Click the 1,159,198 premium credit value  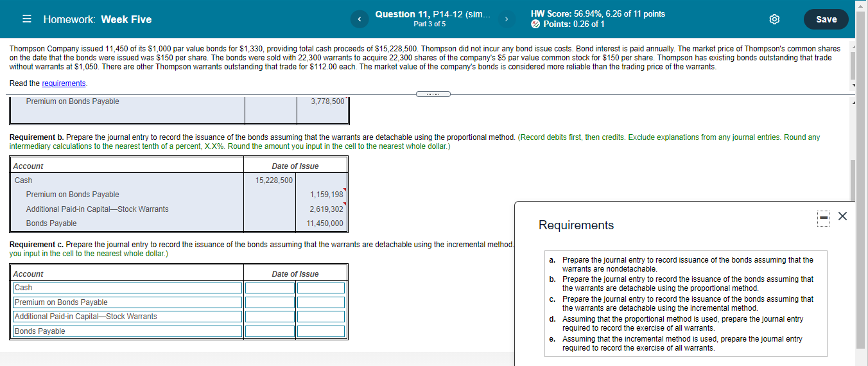point(326,195)
